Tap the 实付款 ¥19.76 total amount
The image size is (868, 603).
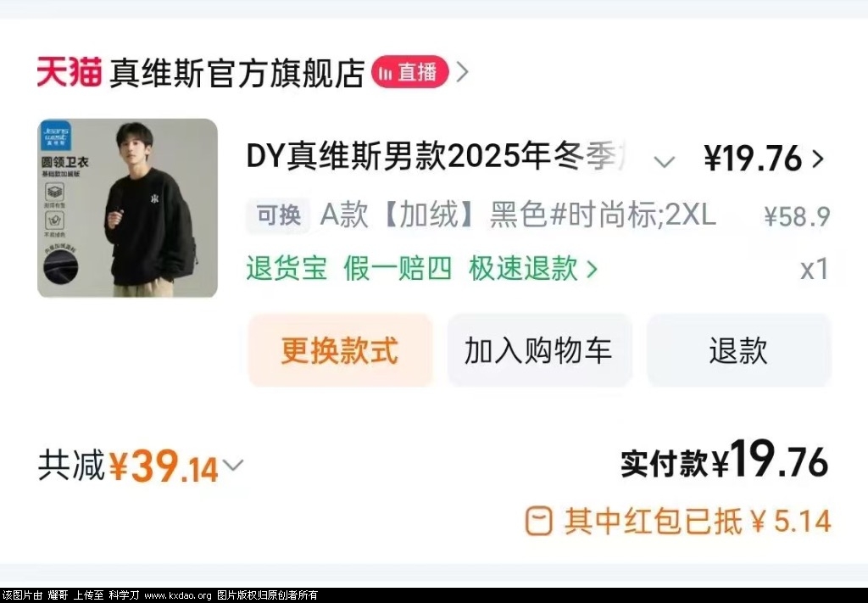coord(724,461)
